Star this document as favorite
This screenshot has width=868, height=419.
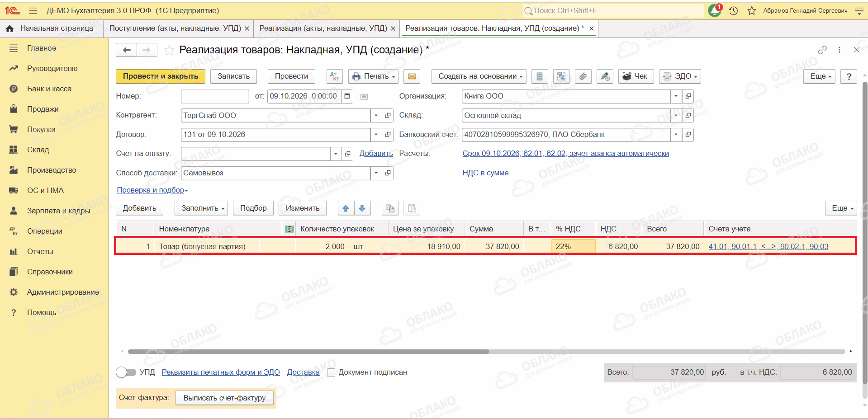pos(169,50)
